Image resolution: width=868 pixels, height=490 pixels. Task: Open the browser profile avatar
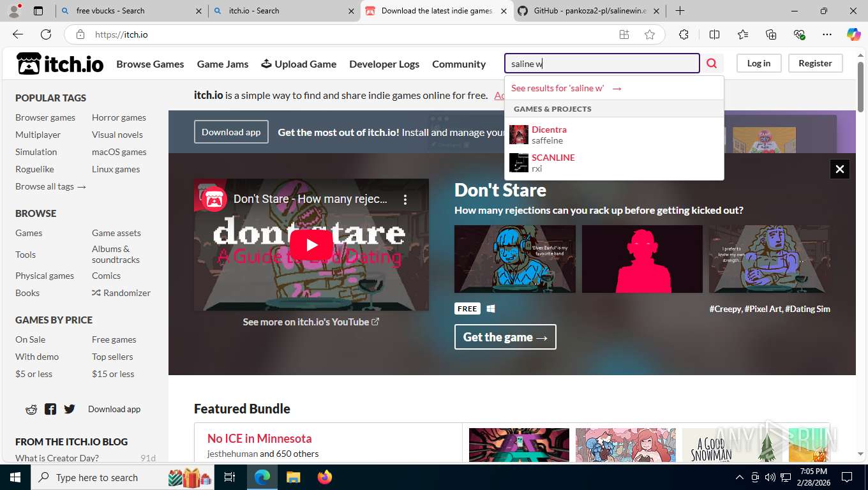click(x=14, y=11)
